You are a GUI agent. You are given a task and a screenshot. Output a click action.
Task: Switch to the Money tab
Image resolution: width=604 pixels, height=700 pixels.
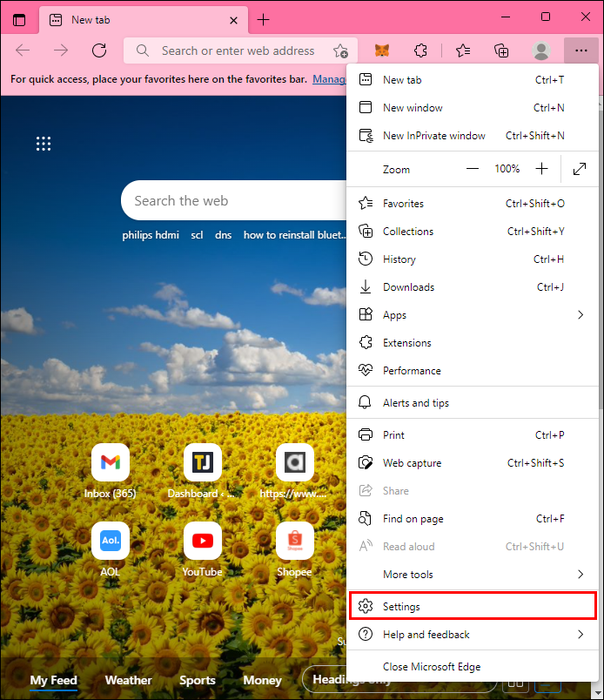(x=263, y=680)
